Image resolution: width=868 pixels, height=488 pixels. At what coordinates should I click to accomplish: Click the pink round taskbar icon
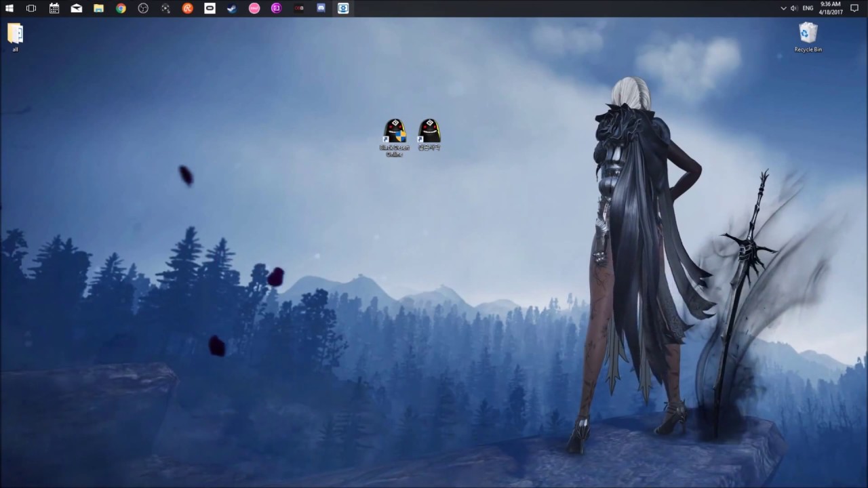(254, 8)
